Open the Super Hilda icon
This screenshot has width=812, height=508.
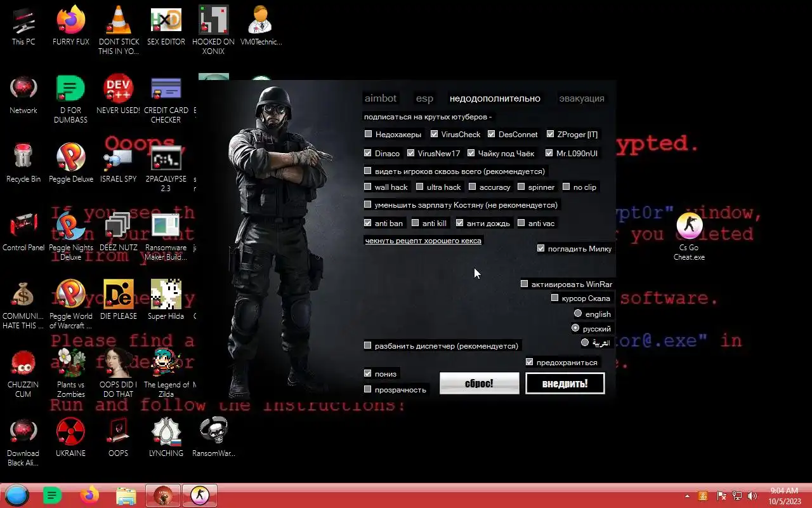(166, 301)
